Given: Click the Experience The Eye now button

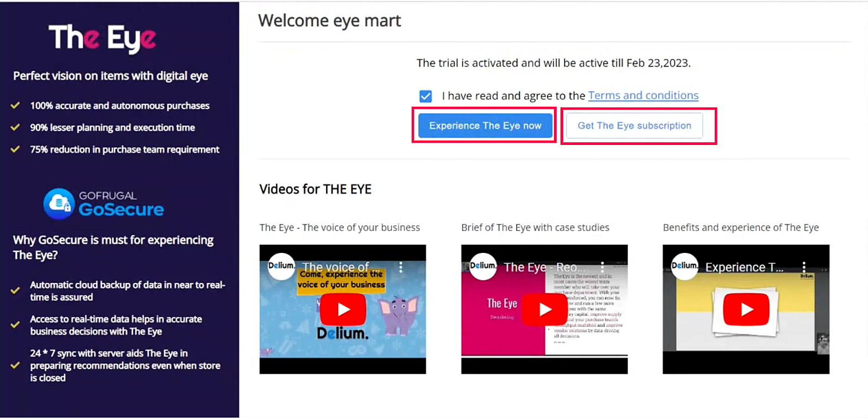Looking at the screenshot, I should pos(485,125).
